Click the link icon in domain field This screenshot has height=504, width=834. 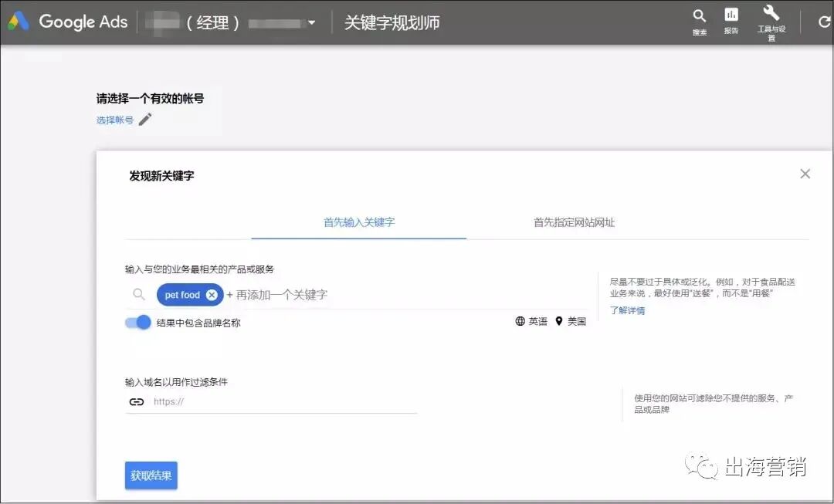pos(137,401)
